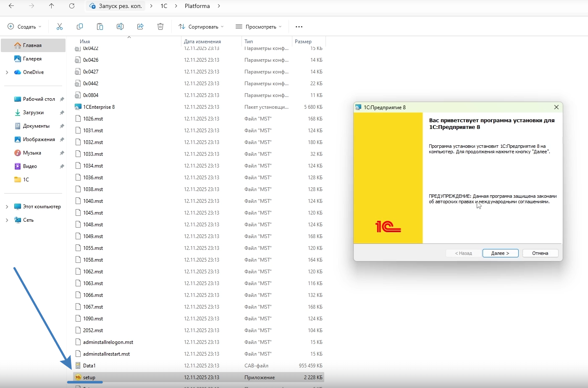Image resolution: width=588 pixels, height=388 pixels.
Task: Go up one folder level with Up arrow
Action: pyautogui.click(x=52, y=6)
